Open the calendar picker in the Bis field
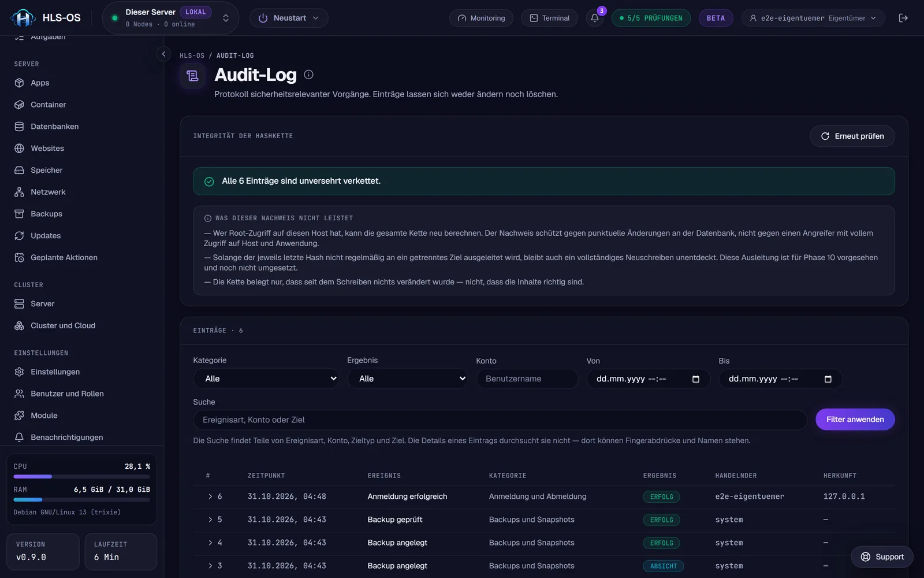 [828, 379]
